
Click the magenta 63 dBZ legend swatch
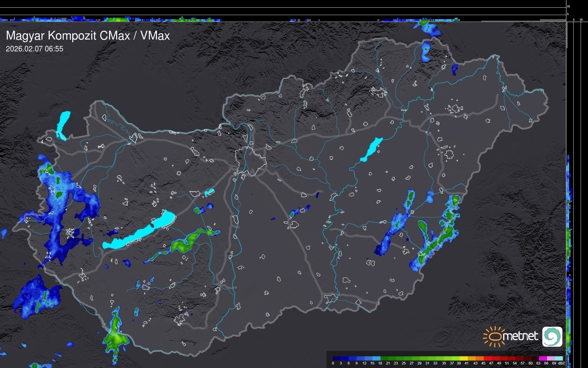pyautogui.click(x=542, y=358)
